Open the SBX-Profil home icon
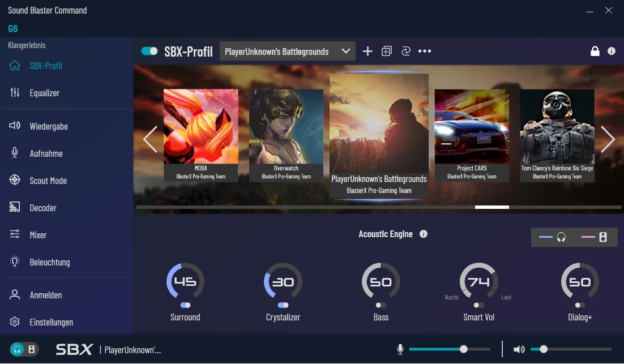Screen dimensions: 624x364 click(15, 66)
